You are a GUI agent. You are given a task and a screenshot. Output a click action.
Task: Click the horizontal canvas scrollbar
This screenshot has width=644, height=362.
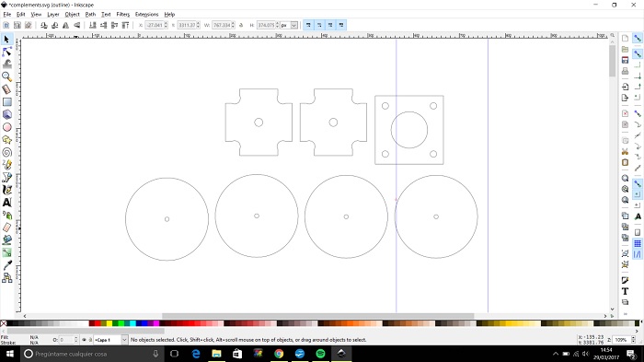pos(317,316)
